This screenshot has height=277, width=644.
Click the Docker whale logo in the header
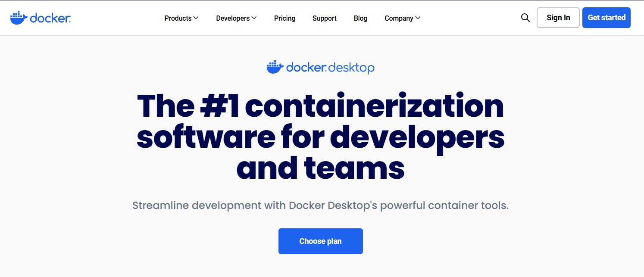coord(19,18)
